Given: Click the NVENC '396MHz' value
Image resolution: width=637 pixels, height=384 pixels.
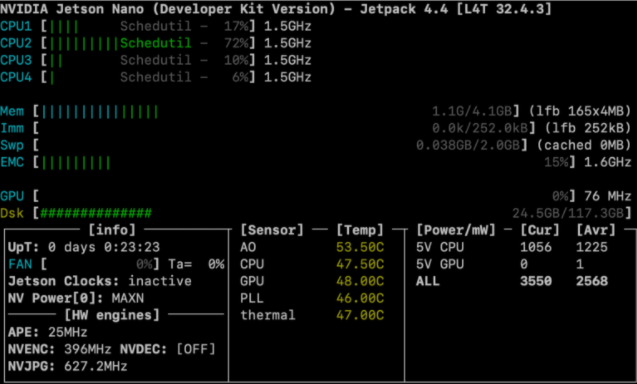Looking at the screenshot, I should tap(88, 349).
